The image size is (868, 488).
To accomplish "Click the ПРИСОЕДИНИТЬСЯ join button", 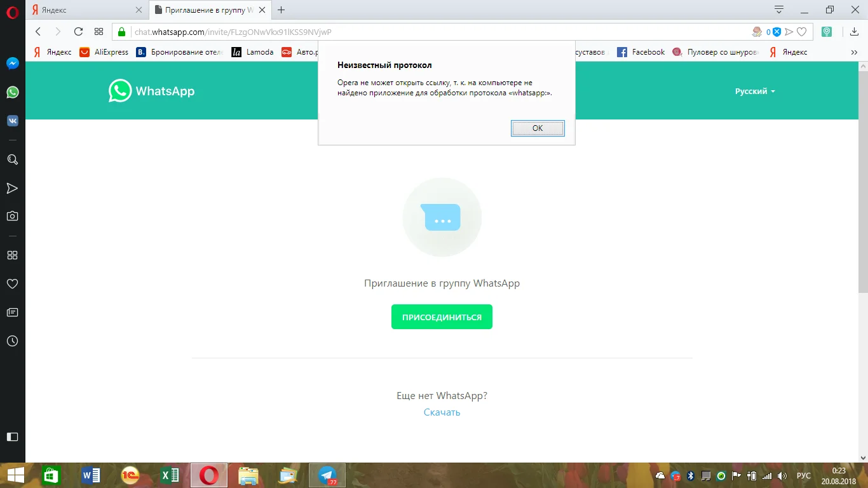I will tap(442, 317).
